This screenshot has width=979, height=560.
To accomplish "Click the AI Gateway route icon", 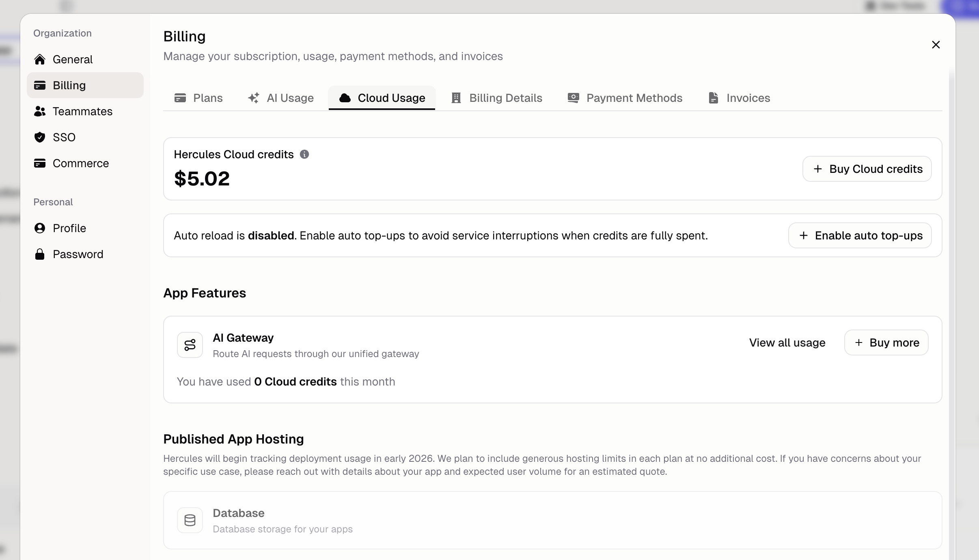I will click(190, 345).
